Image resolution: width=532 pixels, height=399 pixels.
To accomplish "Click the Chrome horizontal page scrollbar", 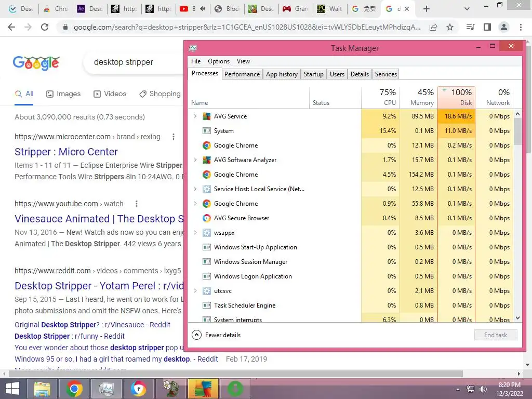I will pos(236,374).
